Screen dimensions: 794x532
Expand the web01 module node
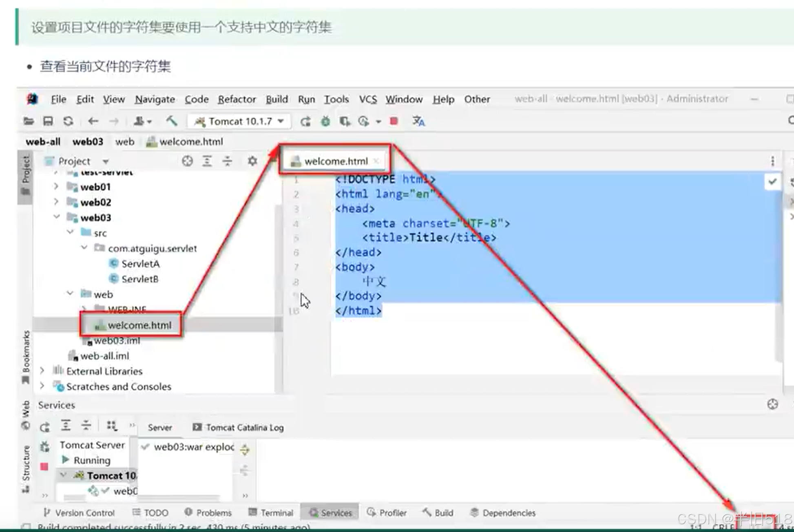click(x=56, y=187)
